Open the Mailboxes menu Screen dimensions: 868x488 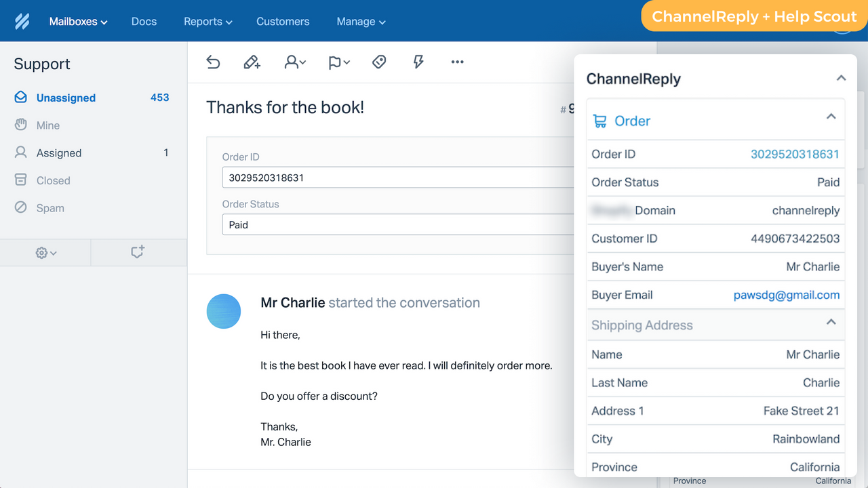(78, 21)
